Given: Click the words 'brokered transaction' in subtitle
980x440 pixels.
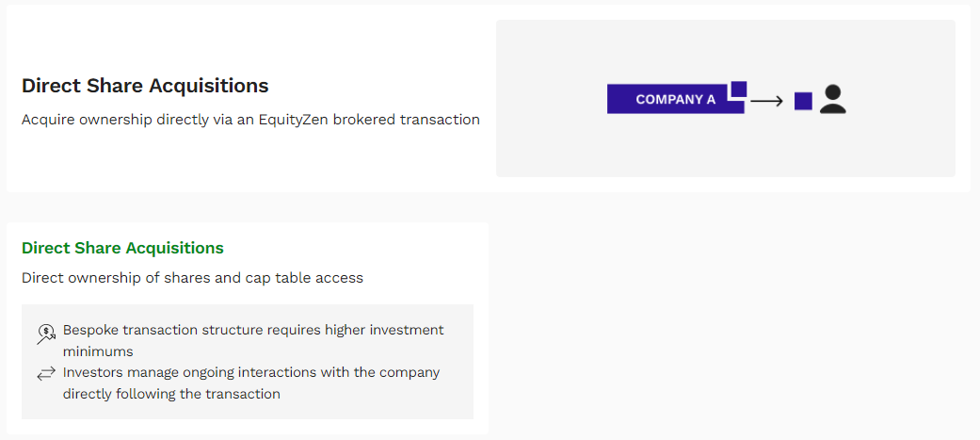Looking at the screenshot, I should (x=407, y=120).
